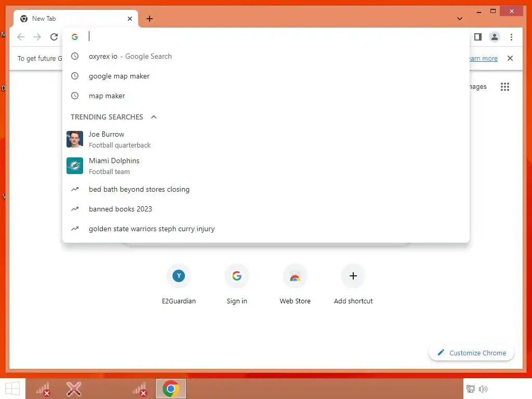This screenshot has width=532, height=399.
Task: Open the Images link
Action: pos(478,87)
